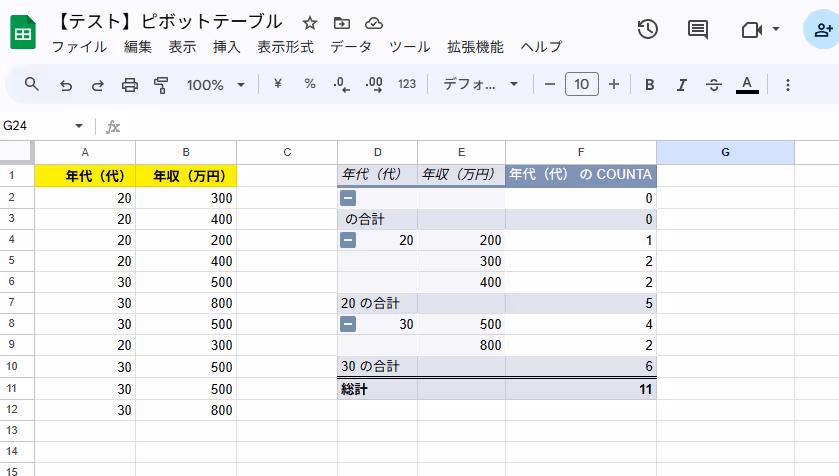Select the 30 の合計 cell
Viewport: 839px width, 476px height.
click(x=377, y=366)
